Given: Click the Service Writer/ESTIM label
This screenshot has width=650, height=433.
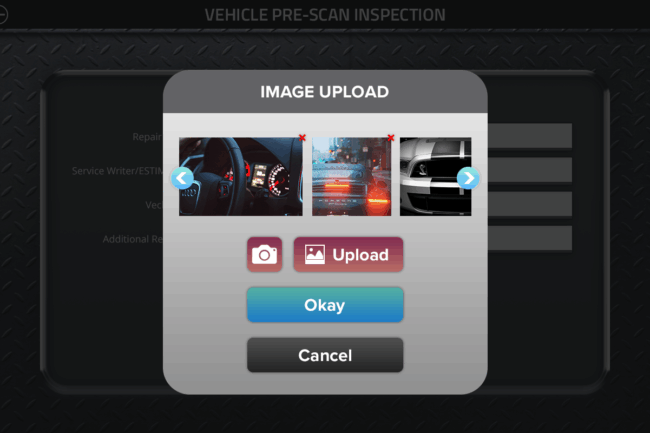Looking at the screenshot, I should point(117,171).
